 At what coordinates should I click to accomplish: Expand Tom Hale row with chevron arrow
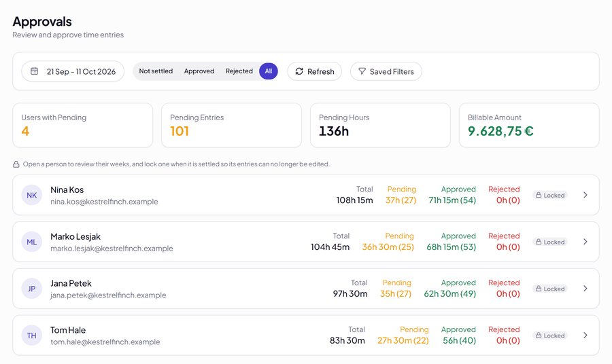pyautogui.click(x=585, y=335)
